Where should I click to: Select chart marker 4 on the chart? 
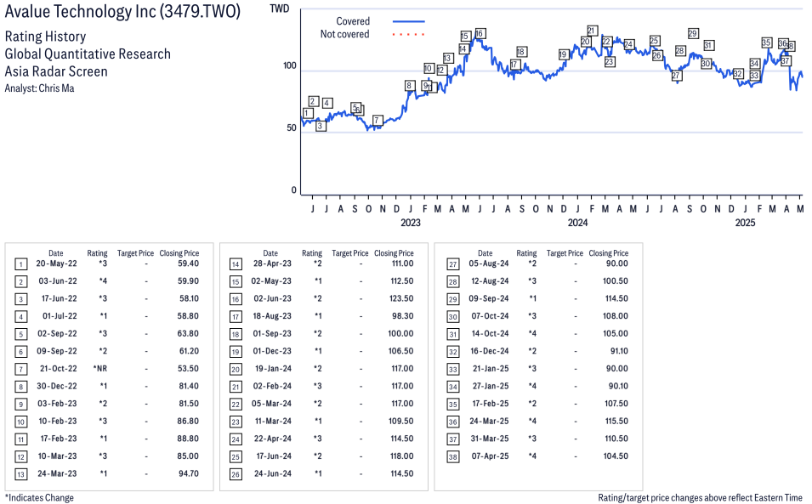coord(327,103)
